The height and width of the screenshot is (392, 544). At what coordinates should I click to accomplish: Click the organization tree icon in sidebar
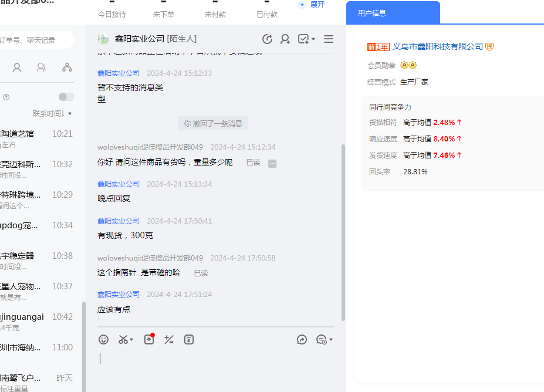click(x=67, y=67)
